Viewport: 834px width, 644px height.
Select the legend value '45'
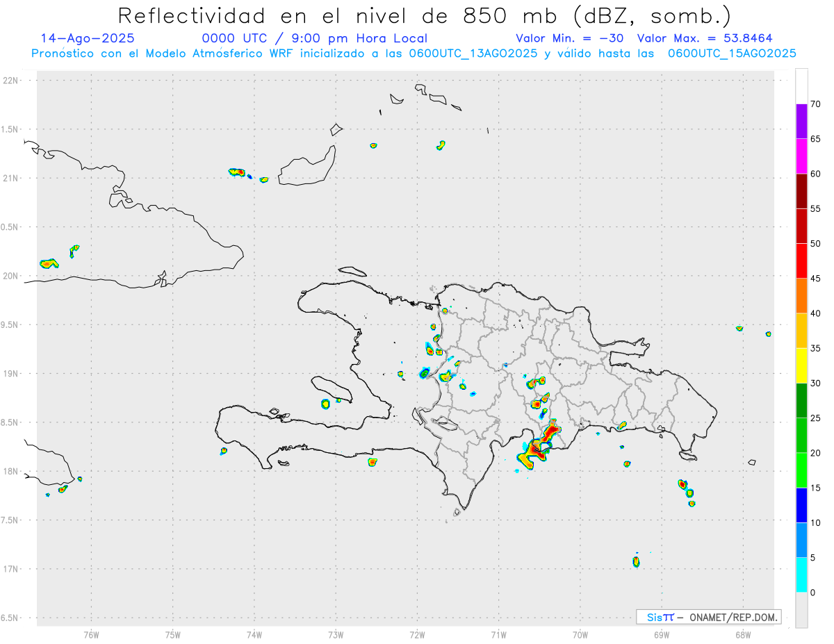click(815, 279)
